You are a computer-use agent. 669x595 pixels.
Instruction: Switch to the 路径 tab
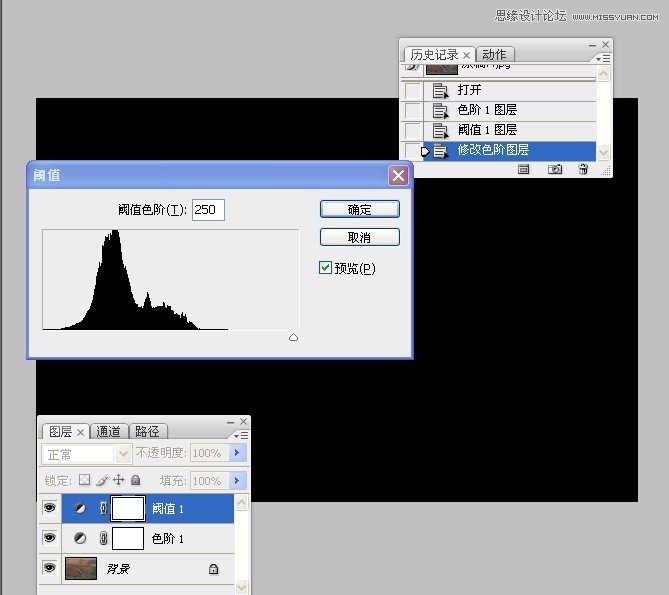[x=147, y=432]
